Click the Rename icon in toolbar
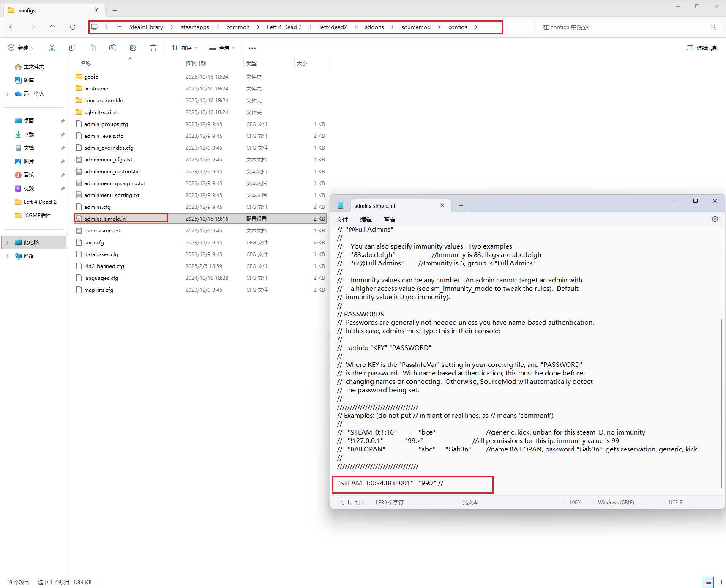The image size is (726, 588). tap(113, 48)
